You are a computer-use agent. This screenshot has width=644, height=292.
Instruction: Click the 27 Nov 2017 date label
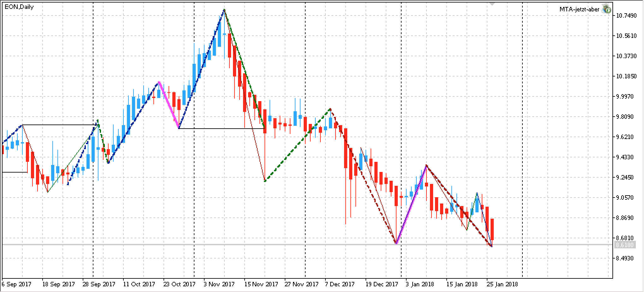(301, 284)
